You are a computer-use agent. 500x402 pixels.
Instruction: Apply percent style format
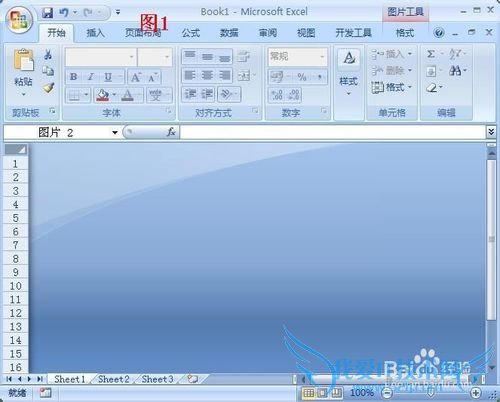point(302,77)
